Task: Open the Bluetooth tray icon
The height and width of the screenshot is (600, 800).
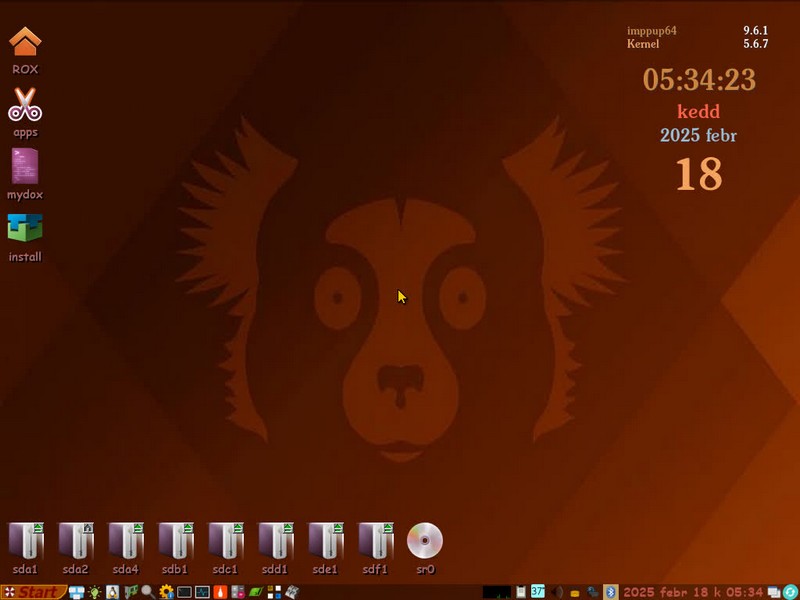Action: pos(611,592)
